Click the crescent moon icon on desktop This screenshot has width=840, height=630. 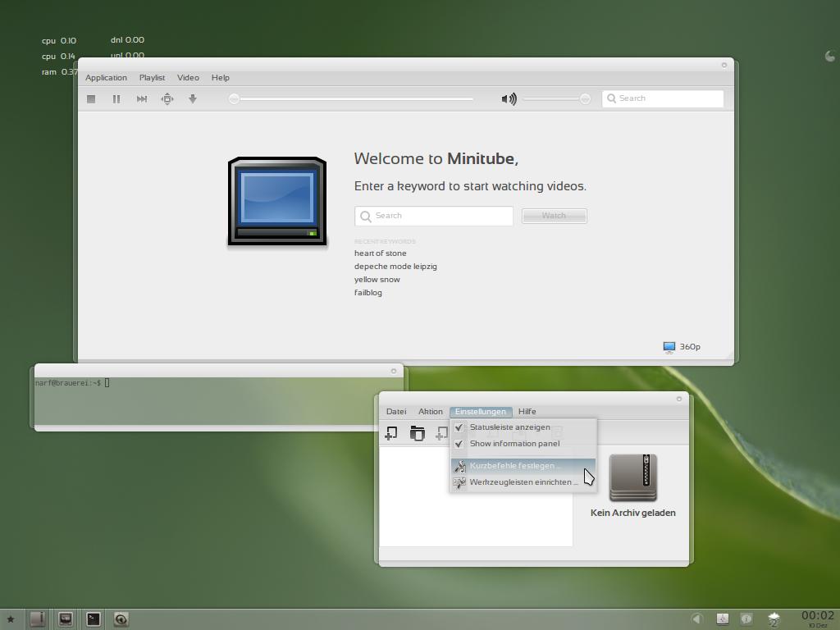pos(830,56)
